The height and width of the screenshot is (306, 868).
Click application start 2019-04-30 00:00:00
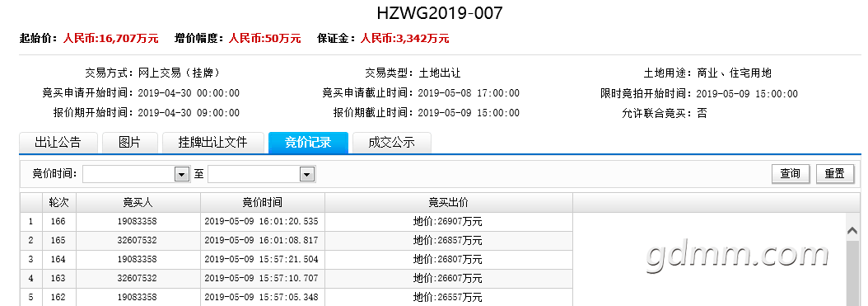[189, 93]
